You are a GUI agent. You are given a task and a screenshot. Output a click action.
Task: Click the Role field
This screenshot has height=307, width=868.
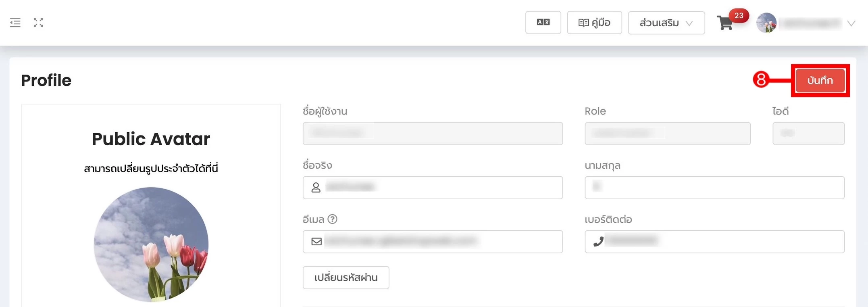click(x=668, y=134)
